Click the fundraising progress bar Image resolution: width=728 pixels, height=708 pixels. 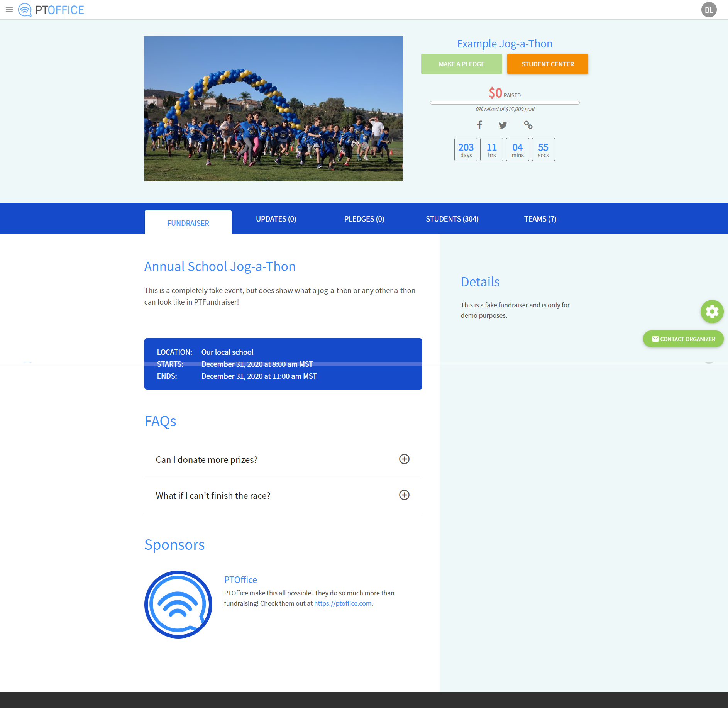tap(505, 103)
